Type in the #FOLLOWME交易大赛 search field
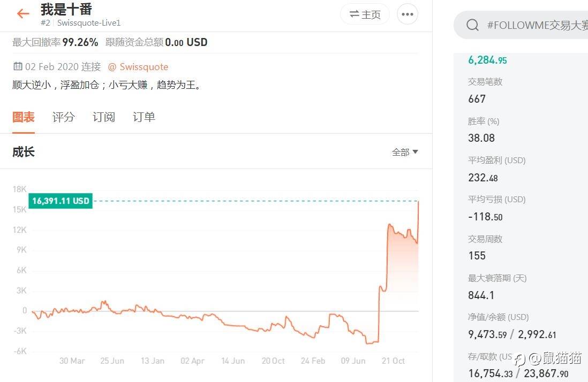 (x=536, y=25)
